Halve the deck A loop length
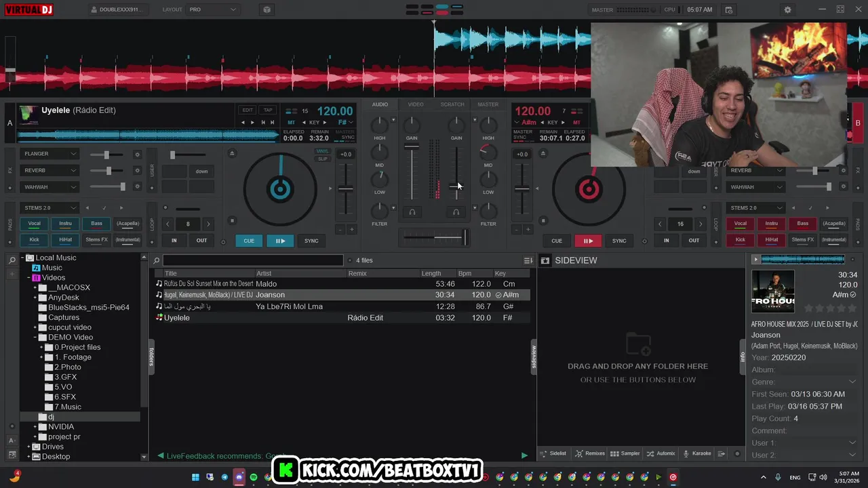This screenshot has height=488, width=868. [167, 224]
